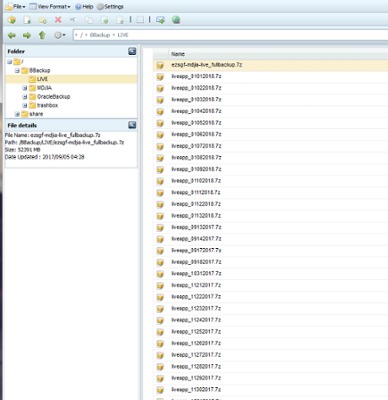The height and width of the screenshot is (400, 388).
Task: Click the globe icon in toolbar
Action: click(176, 20)
